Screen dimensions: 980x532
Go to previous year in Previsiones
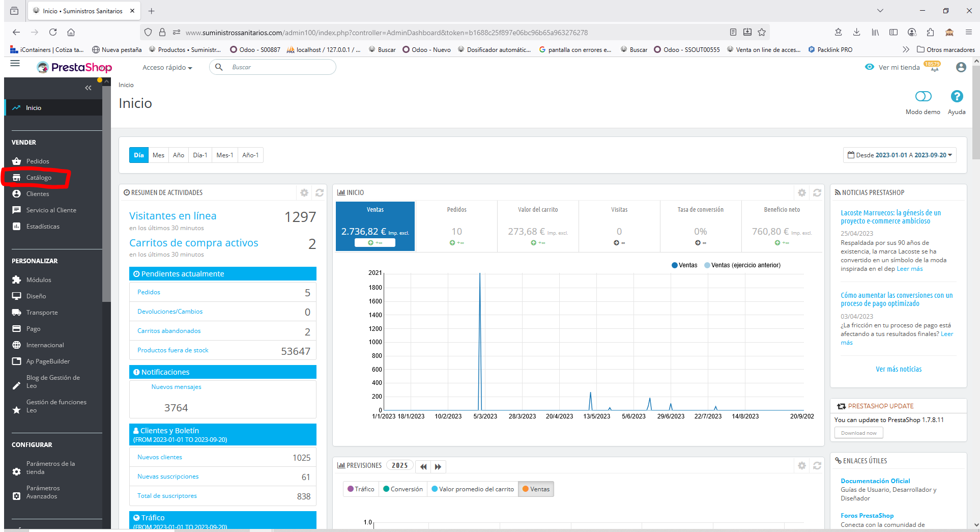[423, 466]
